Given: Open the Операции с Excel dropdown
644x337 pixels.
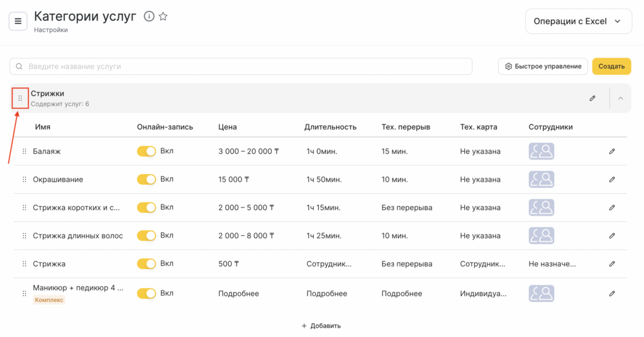Looking at the screenshot, I should pyautogui.click(x=578, y=21).
